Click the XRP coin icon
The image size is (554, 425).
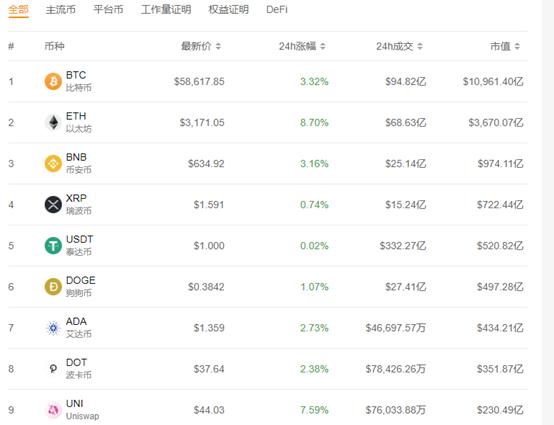(x=53, y=205)
